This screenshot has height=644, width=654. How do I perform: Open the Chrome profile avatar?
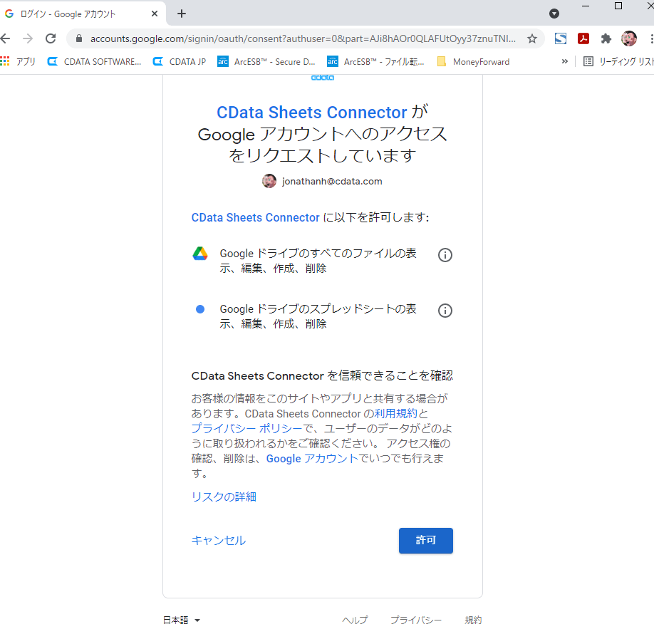pyautogui.click(x=629, y=38)
